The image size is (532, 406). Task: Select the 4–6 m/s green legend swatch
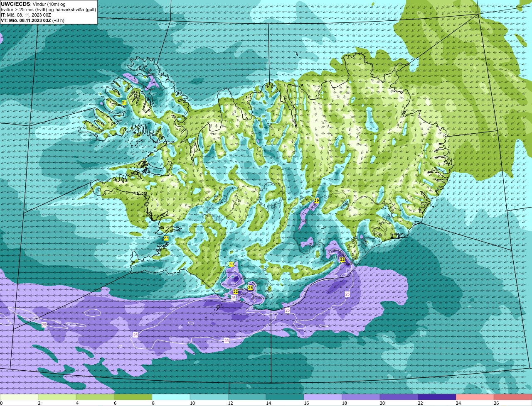coord(95,397)
